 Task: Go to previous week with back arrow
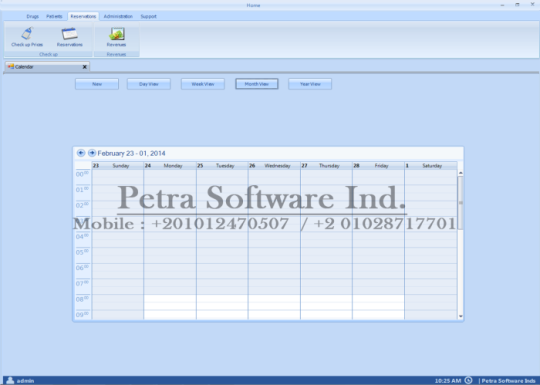coord(81,153)
